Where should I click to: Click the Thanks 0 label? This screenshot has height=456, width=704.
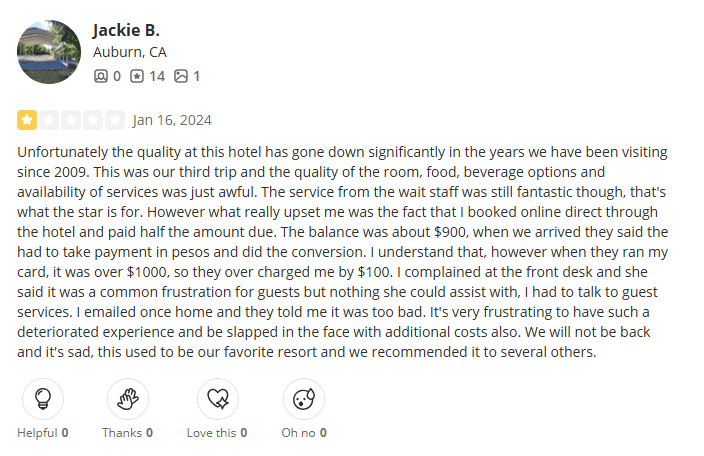coord(127,433)
